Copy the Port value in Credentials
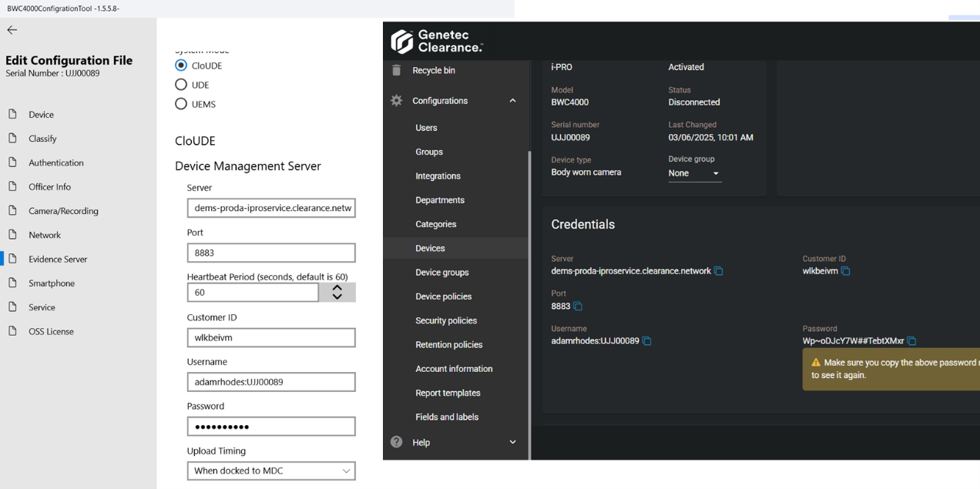This screenshot has width=980, height=489. tap(577, 306)
